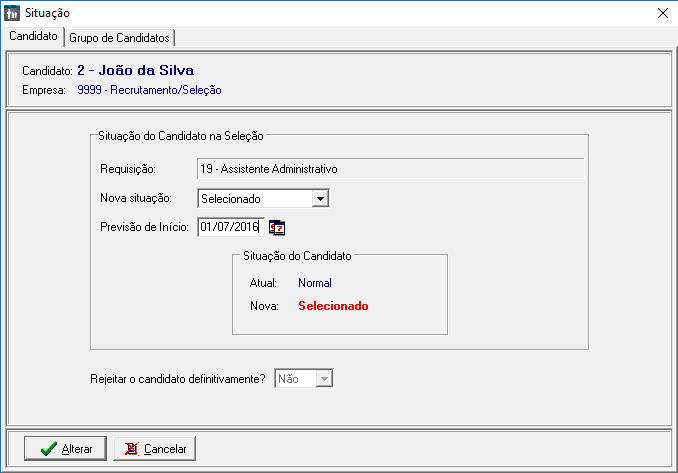Click into the Previsão de Início date field

pos(230,227)
